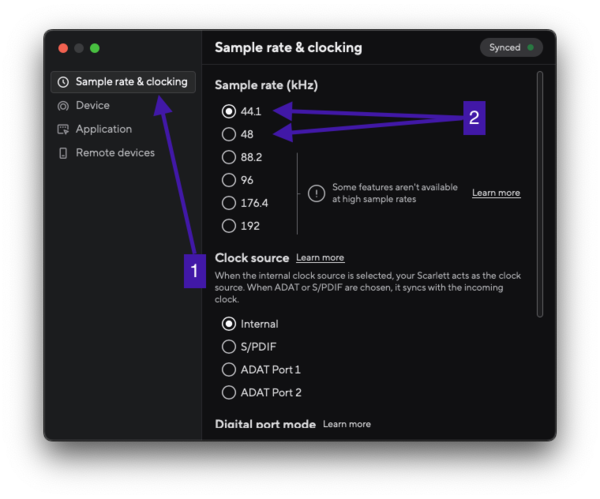Choose the 88.2 kHz sample rate
Image resolution: width=600 pixels, height=499 pixels.
[x=229, y=157]
